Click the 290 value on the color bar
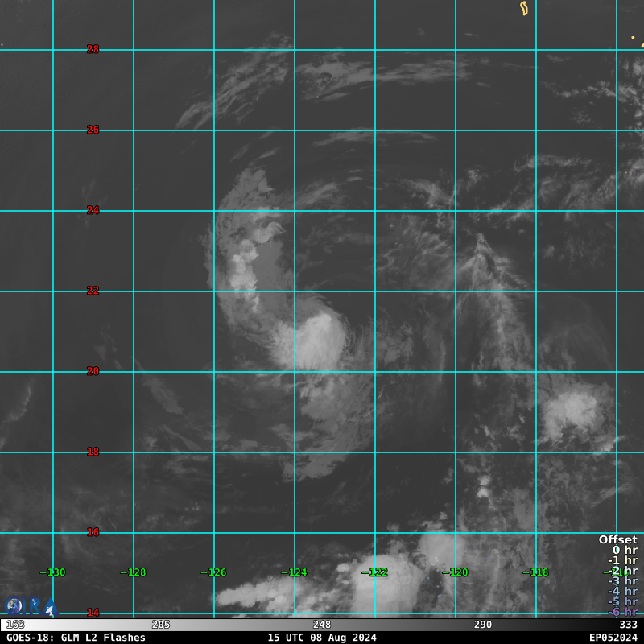Image resolution: width=644 pixels, height=644 pixels. (483, 625)
